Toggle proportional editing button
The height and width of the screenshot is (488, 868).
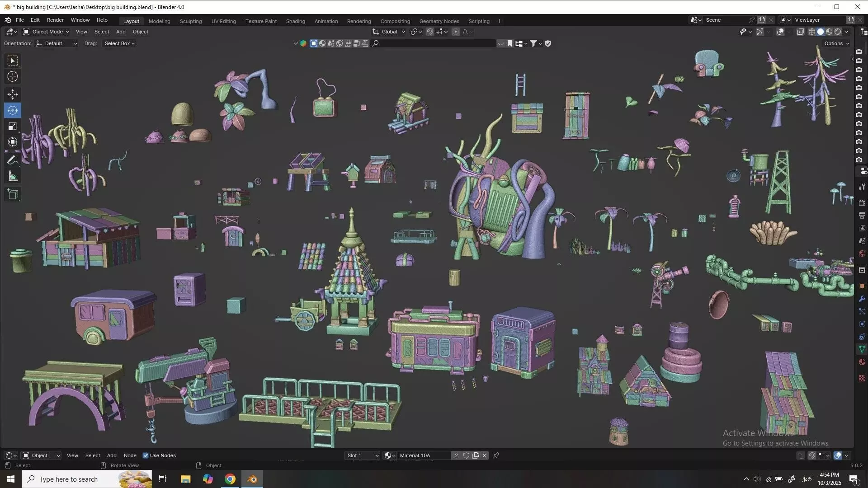tap(456, 32)
